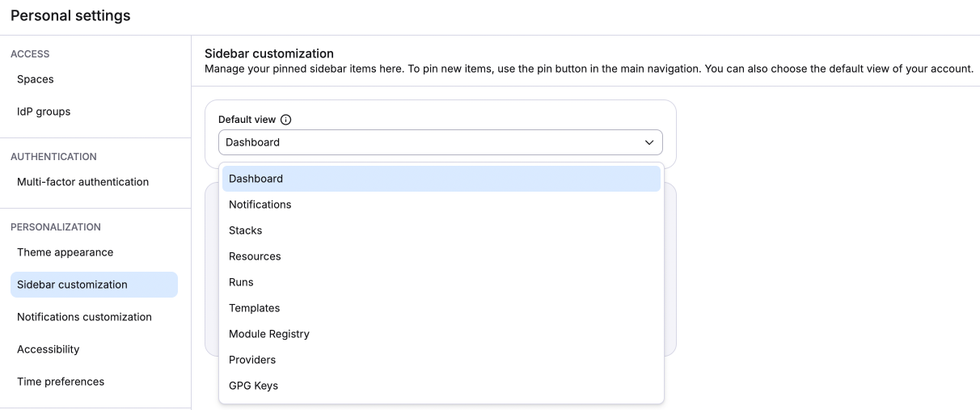Open Spaces in the Access section
980x410 pixels.
pyautogui.click(x=94, y=79)
